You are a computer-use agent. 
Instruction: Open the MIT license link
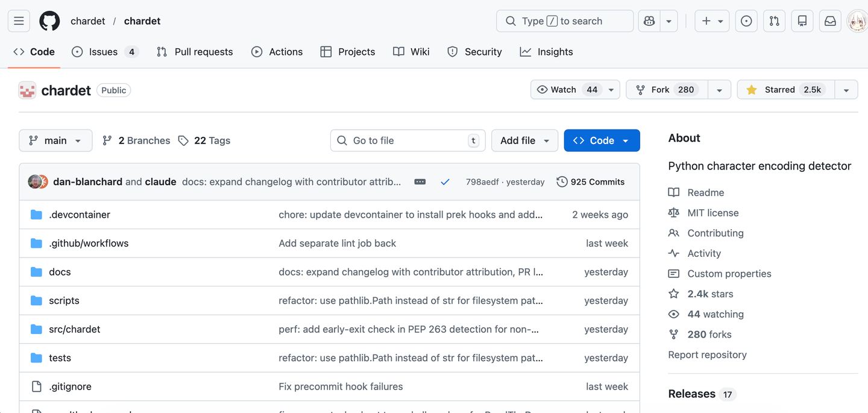(712, 213)
